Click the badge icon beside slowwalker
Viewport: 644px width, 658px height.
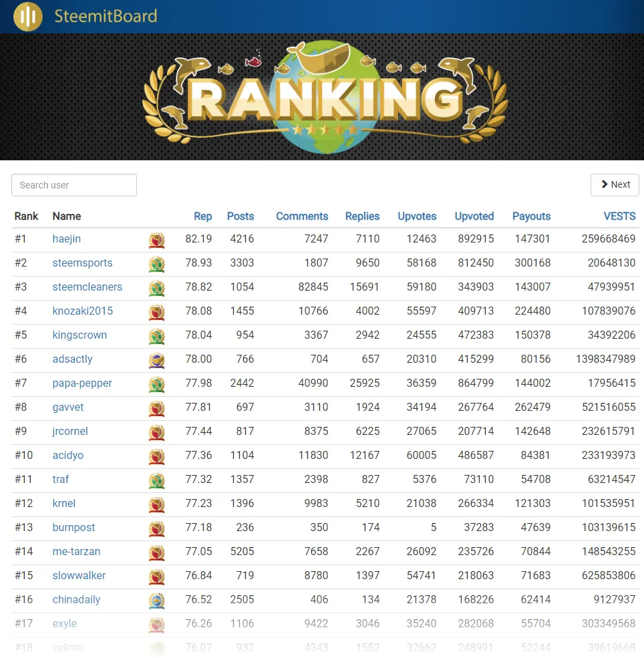point(157,577)
